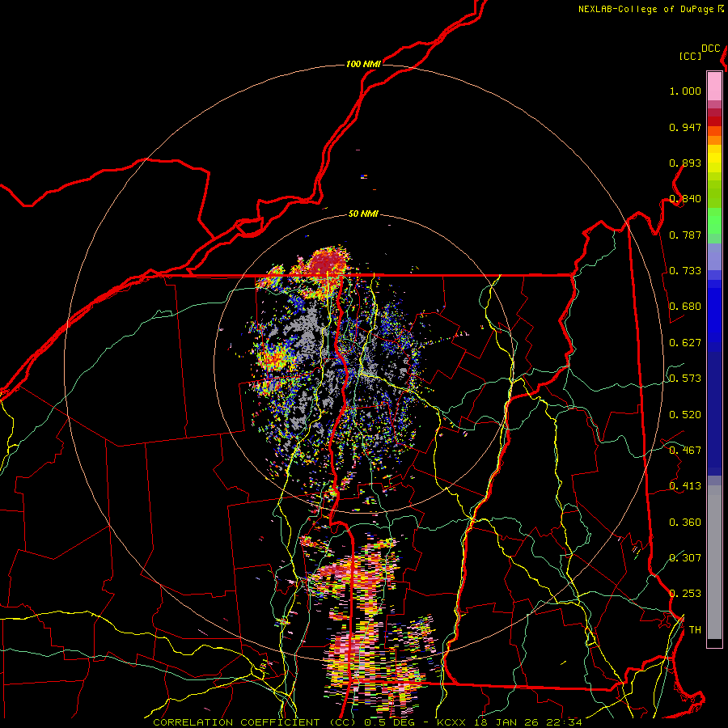Image resolution: width=728 pixels, height=728 pixels.
Task: Click the 0.467 legend value
Action: point(685,451)
